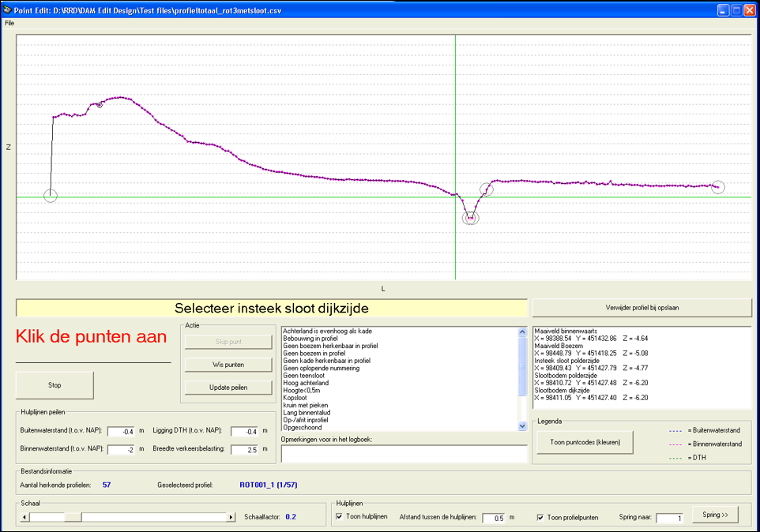Viewport: 760px width, 532px height.
Task: Click the app icon in title bar
Action: [8, 10]
